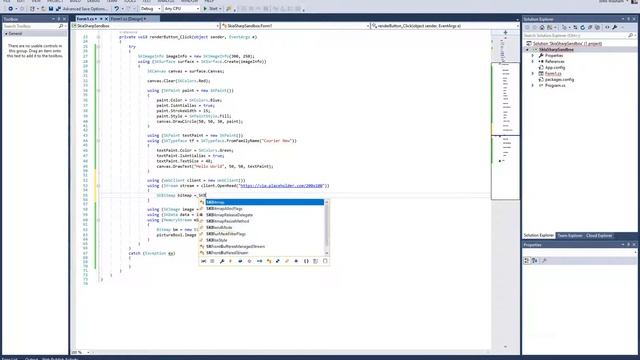Switch to the Solution Explorer bottom tab
The image size is (640, 360).
click(539, 236)
